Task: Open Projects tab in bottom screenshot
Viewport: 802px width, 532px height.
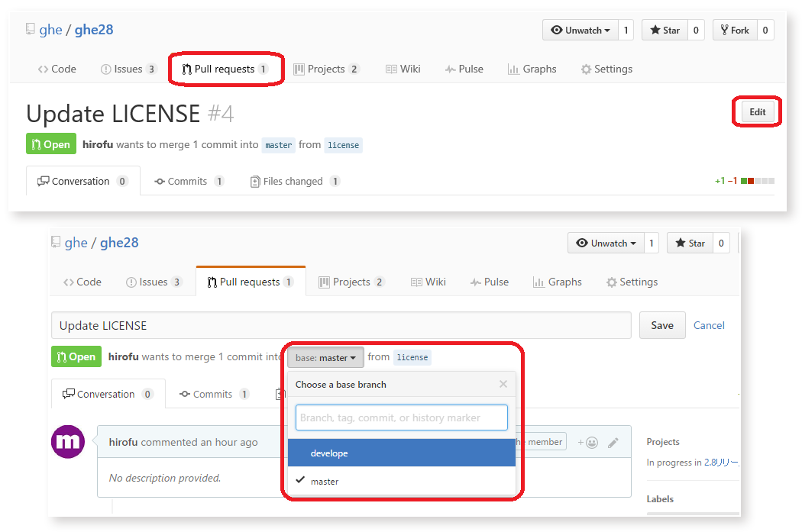Action: [x=351, y=282]
